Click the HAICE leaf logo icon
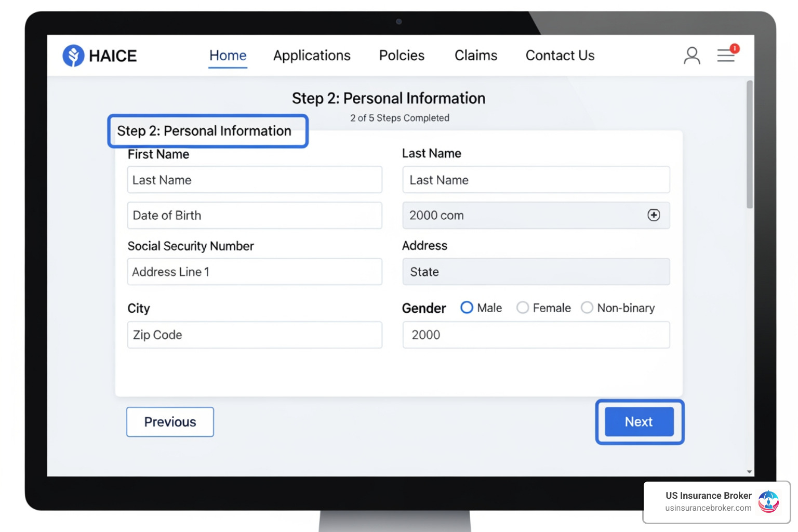Screen dimensions: 798x532 tap(73, 56)
